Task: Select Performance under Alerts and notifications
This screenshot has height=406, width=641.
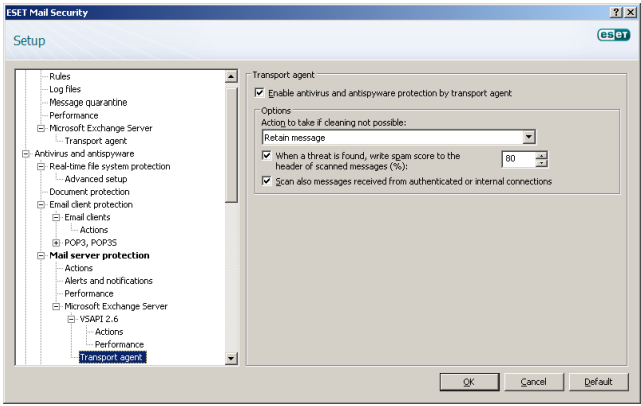Action: (x=89, y=294)
